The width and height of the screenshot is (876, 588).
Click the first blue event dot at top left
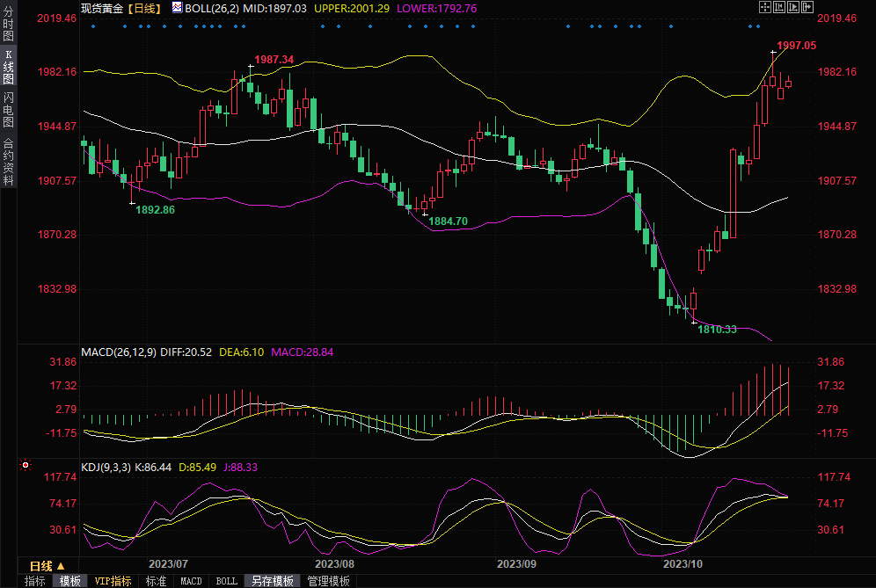pyautogui.click(x=92, y=25)
